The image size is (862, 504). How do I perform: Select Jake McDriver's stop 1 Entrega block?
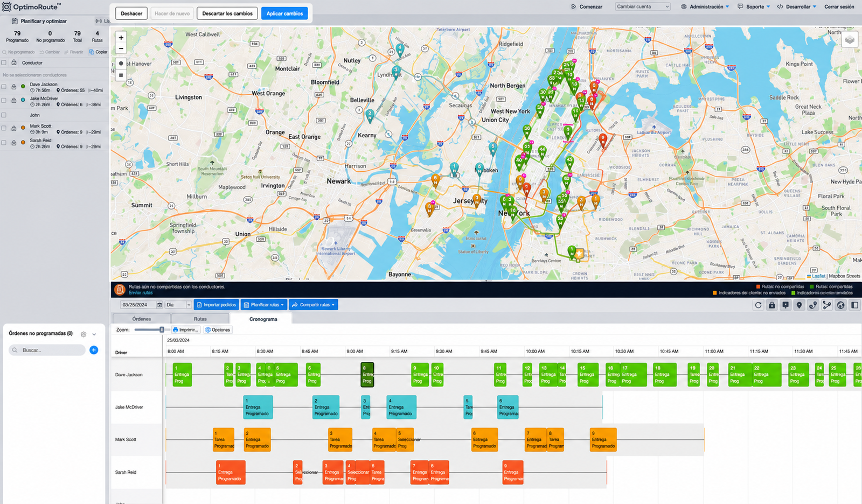pyautogui.click(x=258, y=407)
